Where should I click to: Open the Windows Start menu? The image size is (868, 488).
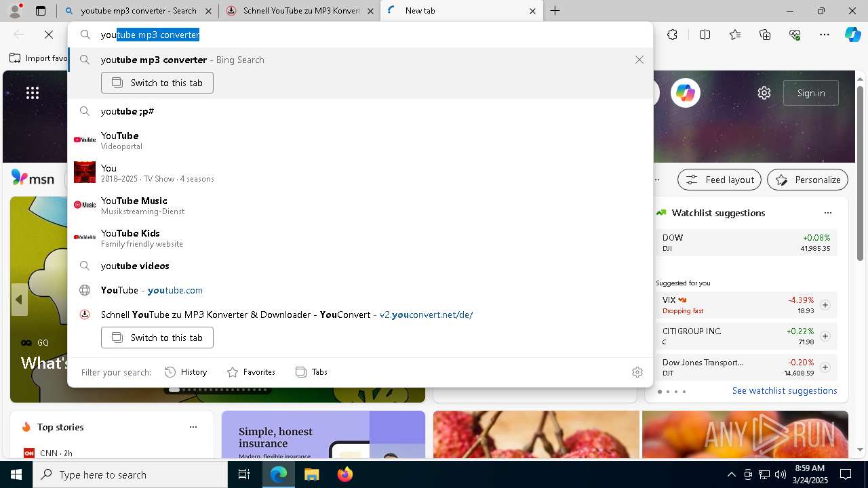click(x=16, y=474)
